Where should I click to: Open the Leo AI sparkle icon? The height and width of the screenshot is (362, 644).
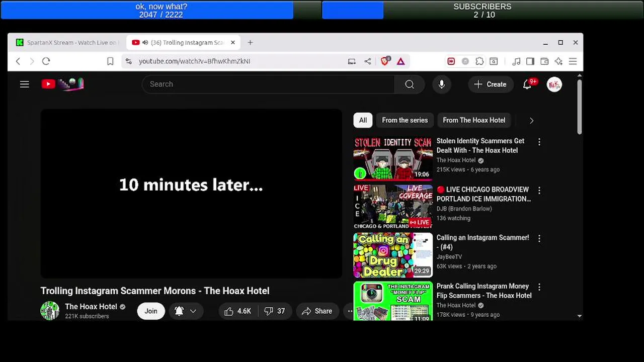pyautogui.click(x=558, y=61)
